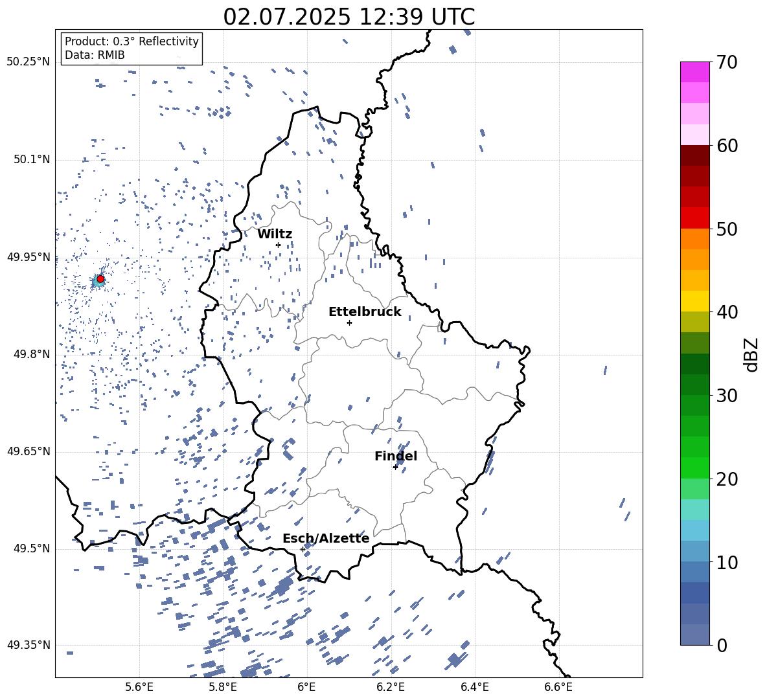Click the 6°E longitude label
767x700 pixels.
306,687
